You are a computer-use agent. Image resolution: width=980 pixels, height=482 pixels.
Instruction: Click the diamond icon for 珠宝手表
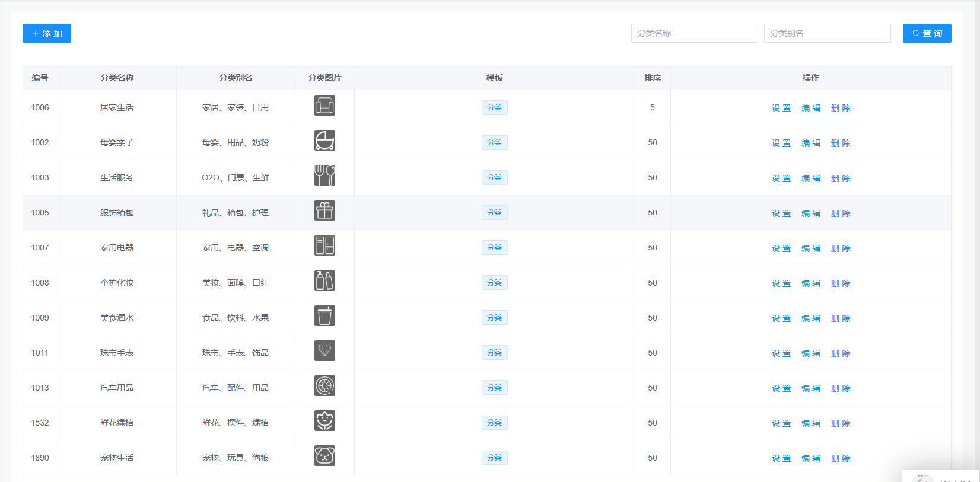pos(324,351)
